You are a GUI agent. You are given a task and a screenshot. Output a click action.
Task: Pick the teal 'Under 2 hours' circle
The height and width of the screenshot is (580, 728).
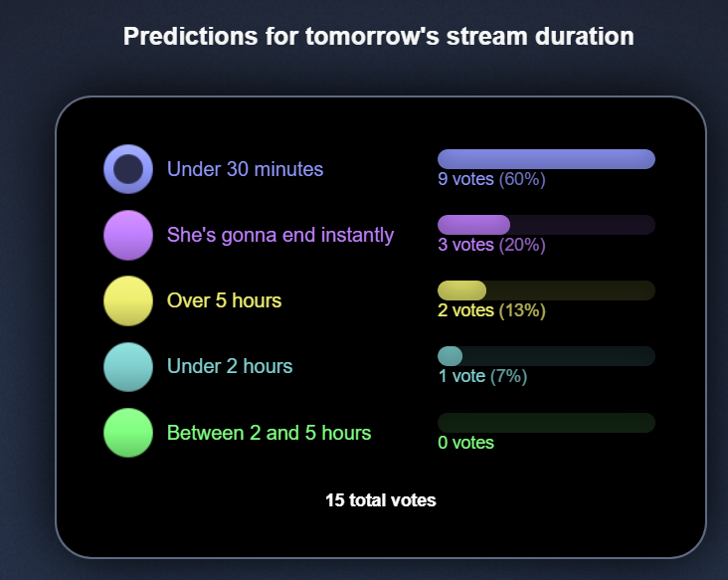coord(128,366)
